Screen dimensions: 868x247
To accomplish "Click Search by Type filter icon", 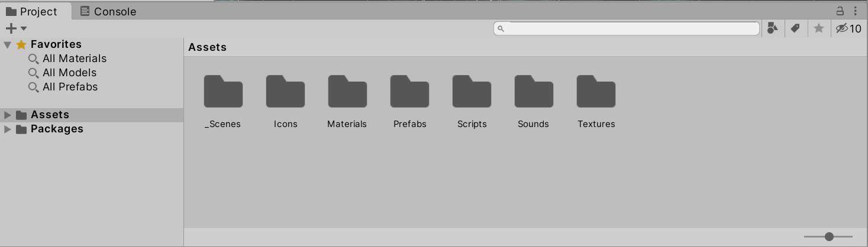I will (772, 28).
